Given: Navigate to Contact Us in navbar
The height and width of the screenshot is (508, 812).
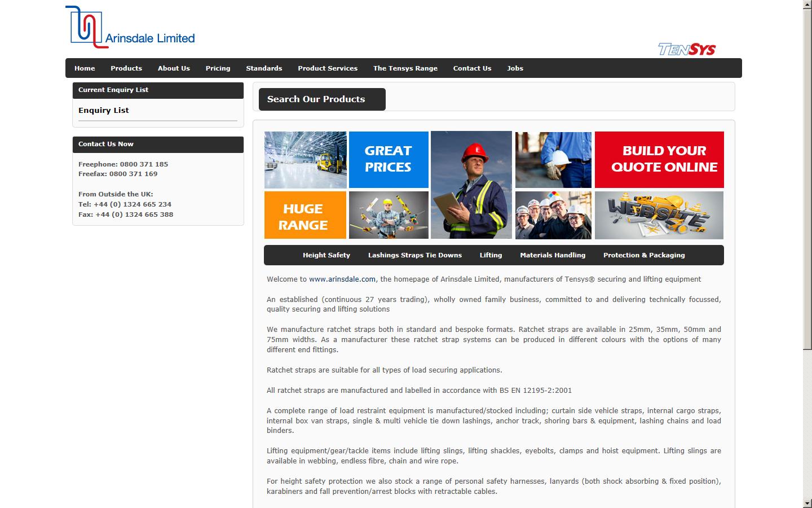Looking at the screenshot, I should point(472,68).
